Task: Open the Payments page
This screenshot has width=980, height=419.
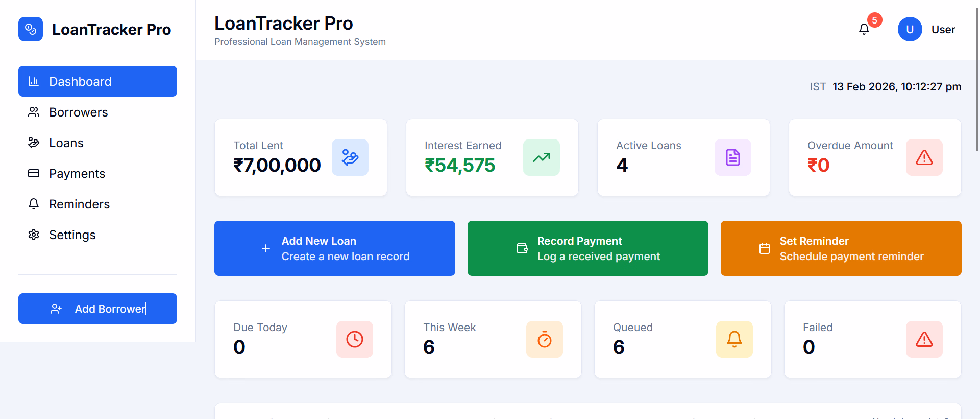Action: click(77, 174)
